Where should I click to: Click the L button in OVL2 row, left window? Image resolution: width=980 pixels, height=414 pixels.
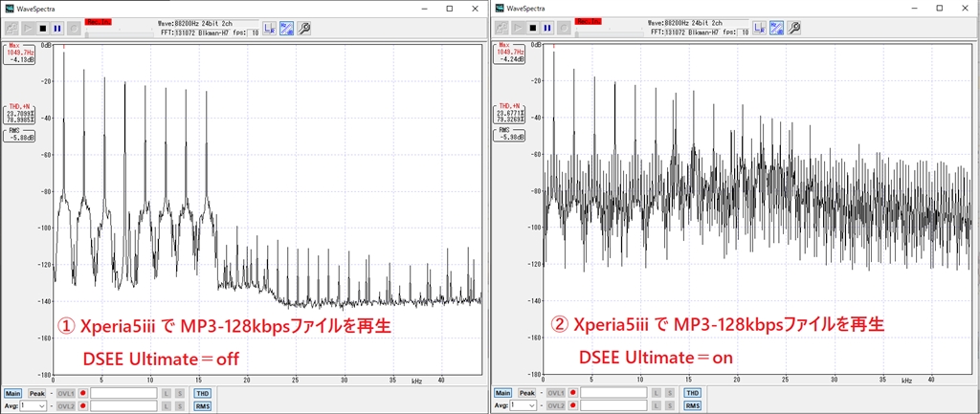click(167, 406)
